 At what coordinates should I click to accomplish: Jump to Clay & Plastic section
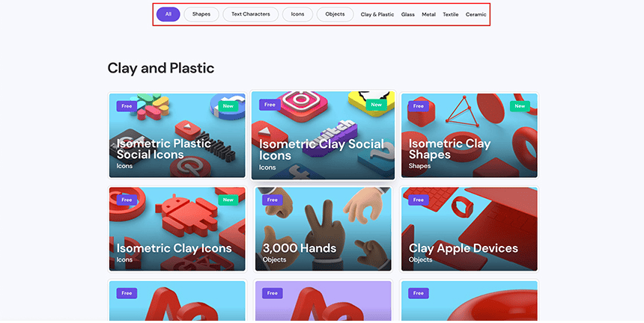pos(377,14)
